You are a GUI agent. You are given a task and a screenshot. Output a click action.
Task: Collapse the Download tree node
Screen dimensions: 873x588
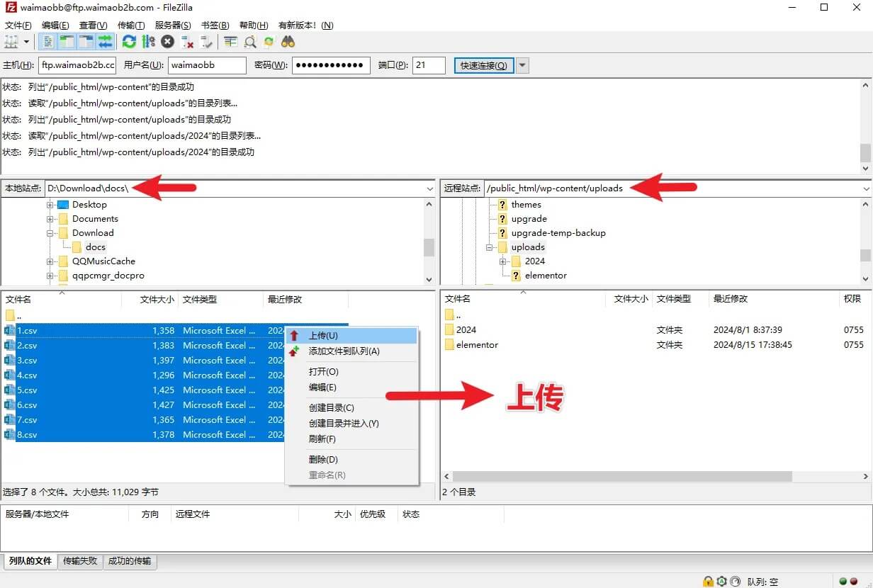tap(50, 233)
